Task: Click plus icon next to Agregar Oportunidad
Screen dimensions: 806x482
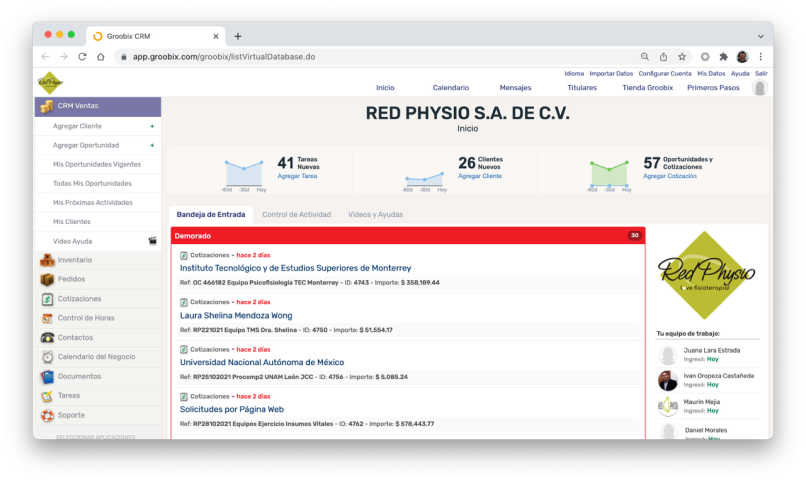Action: pyautogui.click(x=152, y=146)
